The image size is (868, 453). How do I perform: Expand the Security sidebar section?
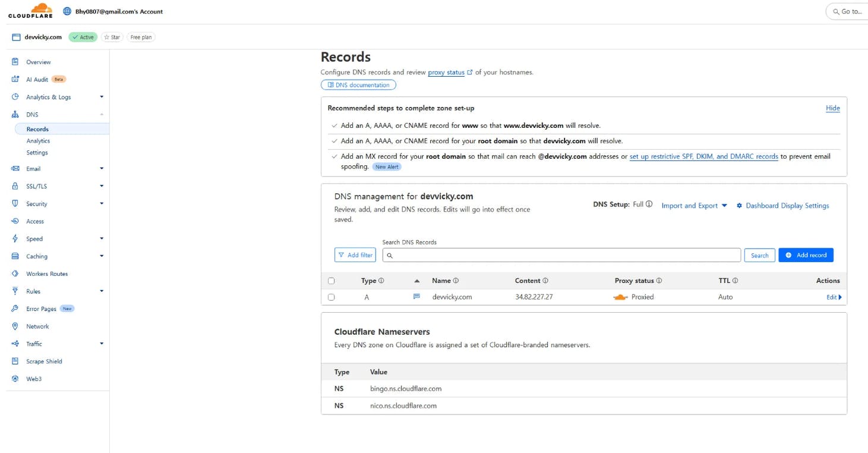tap(102, 203)
